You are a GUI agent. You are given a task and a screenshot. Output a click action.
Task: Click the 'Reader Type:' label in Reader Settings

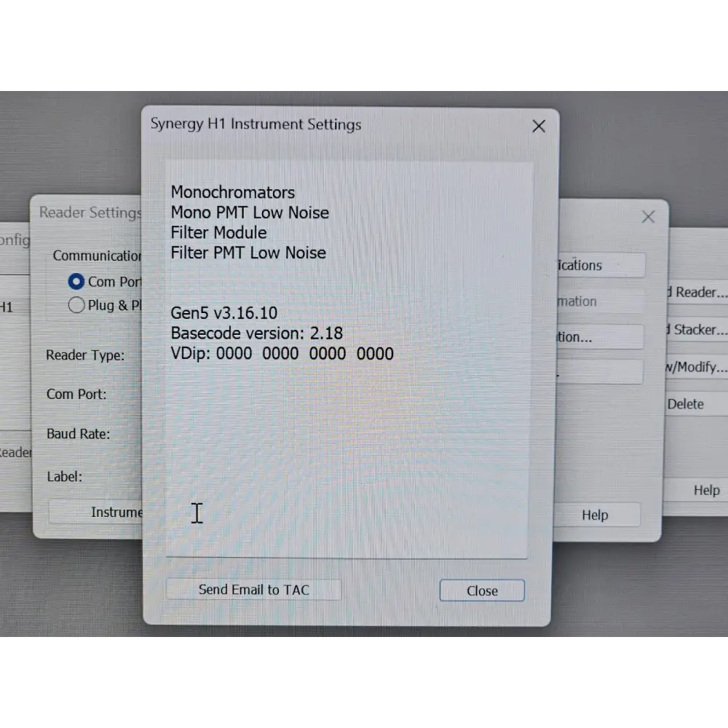[x=85, y=355]
